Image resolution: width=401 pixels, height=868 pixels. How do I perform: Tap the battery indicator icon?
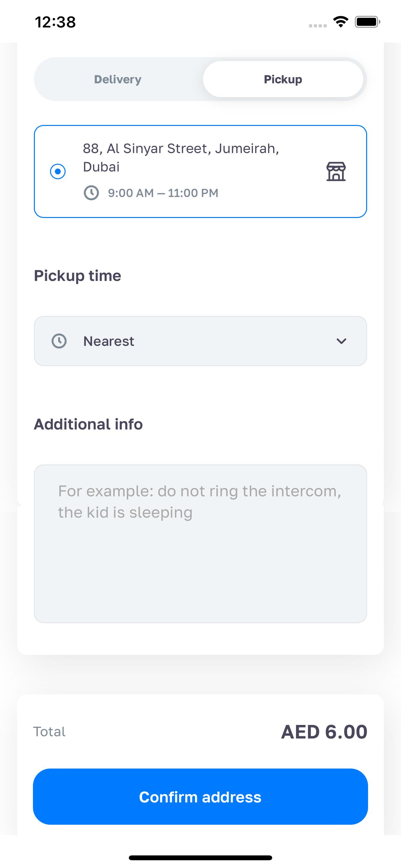[367, 22]
